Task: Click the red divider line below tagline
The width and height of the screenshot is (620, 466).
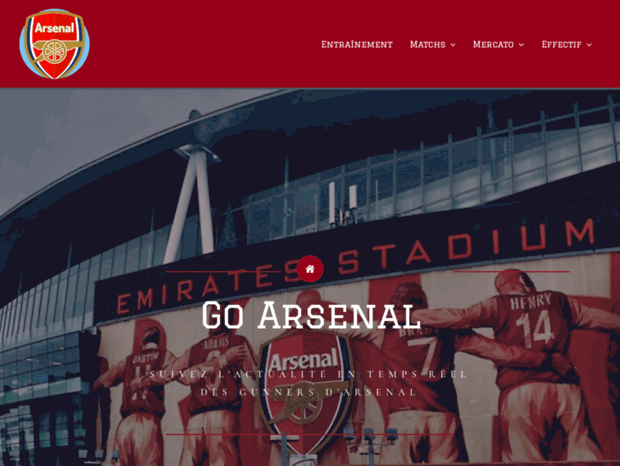Action: (310, 434)
